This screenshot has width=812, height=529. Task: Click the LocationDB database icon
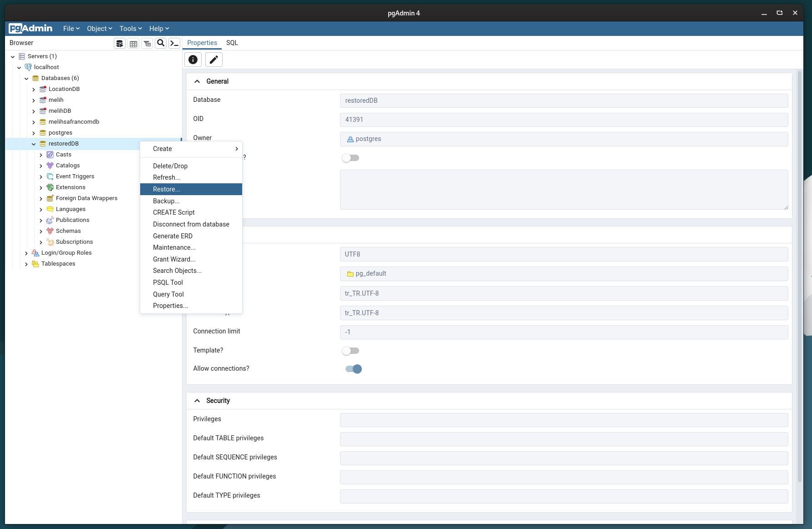(x=43, y=89)
